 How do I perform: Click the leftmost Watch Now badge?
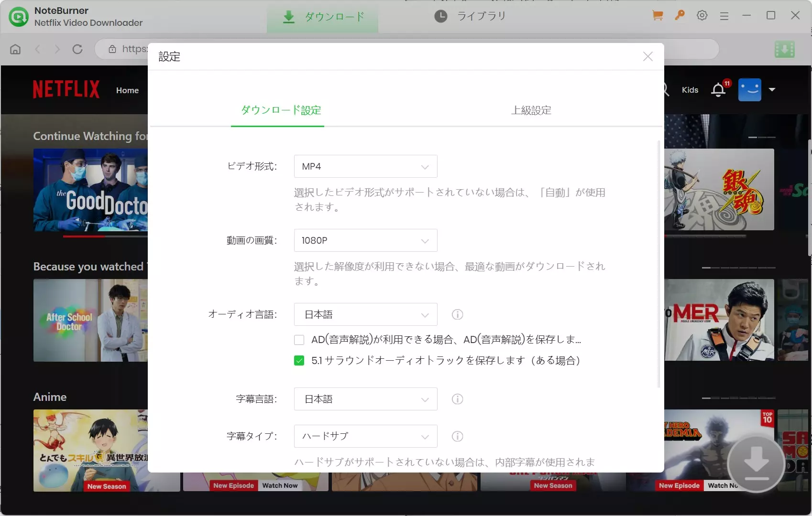tap(280, 485)
